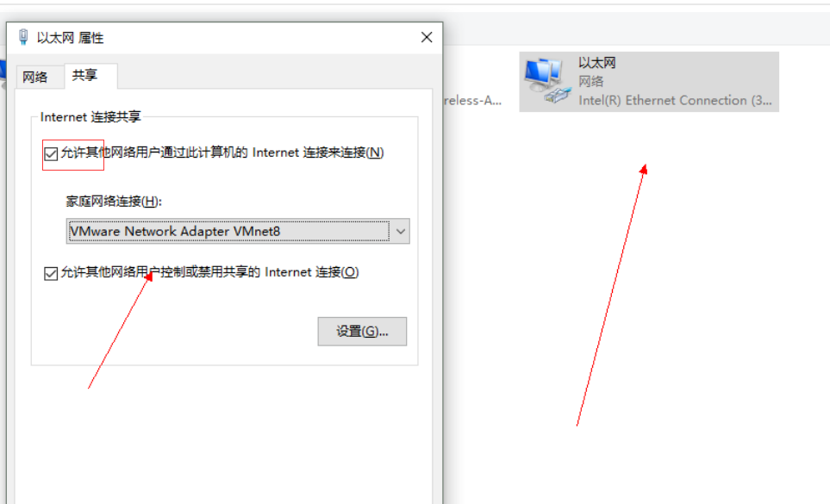This screenshot has width=830, height=504.
Task: Select the 以太网 adapter name text
Action: click(x=597, y=63)
